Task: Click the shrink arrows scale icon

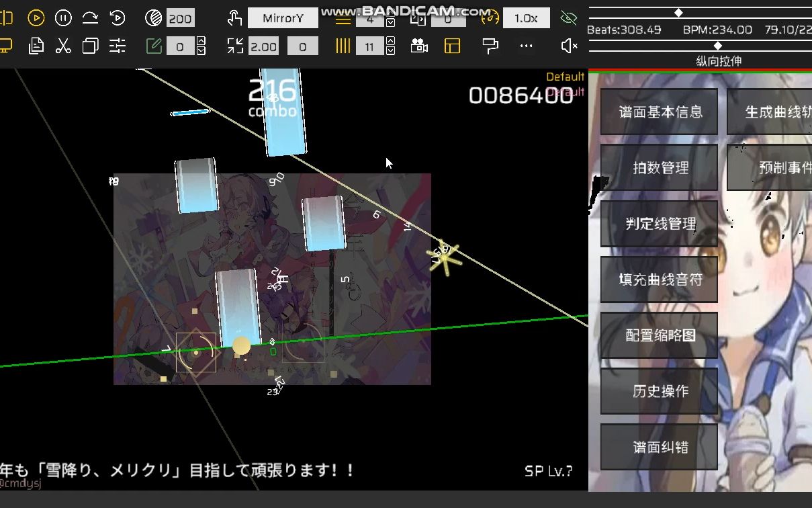Action: pyautogui.click(x=235, y=46)
